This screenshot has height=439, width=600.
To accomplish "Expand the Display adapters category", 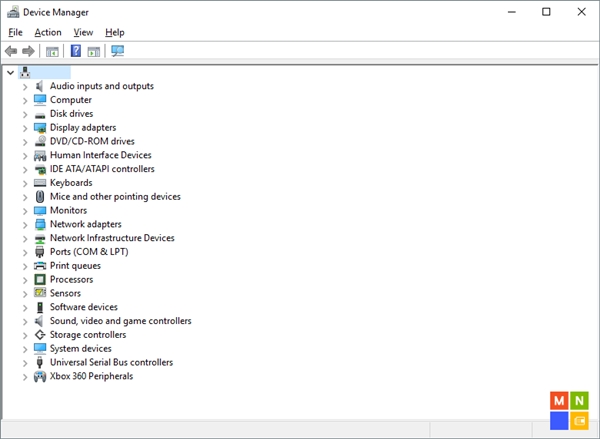I will pos(25,128).
